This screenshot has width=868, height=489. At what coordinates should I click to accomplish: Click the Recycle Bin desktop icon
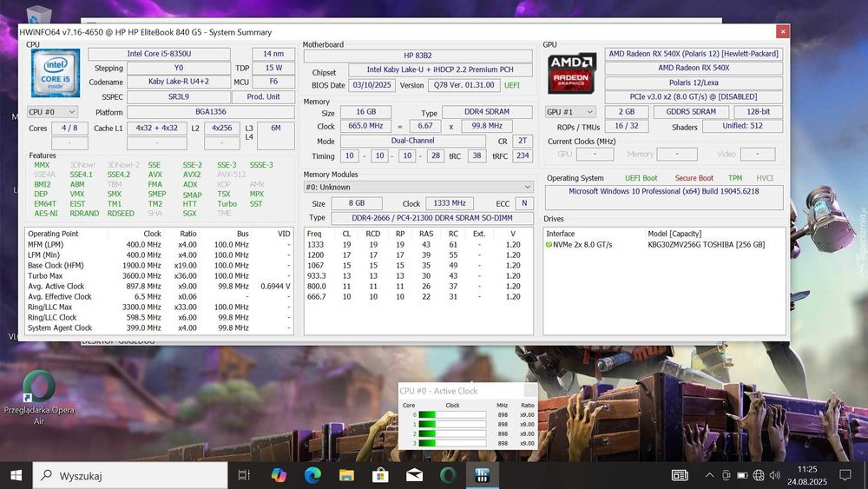coord(39,15)
